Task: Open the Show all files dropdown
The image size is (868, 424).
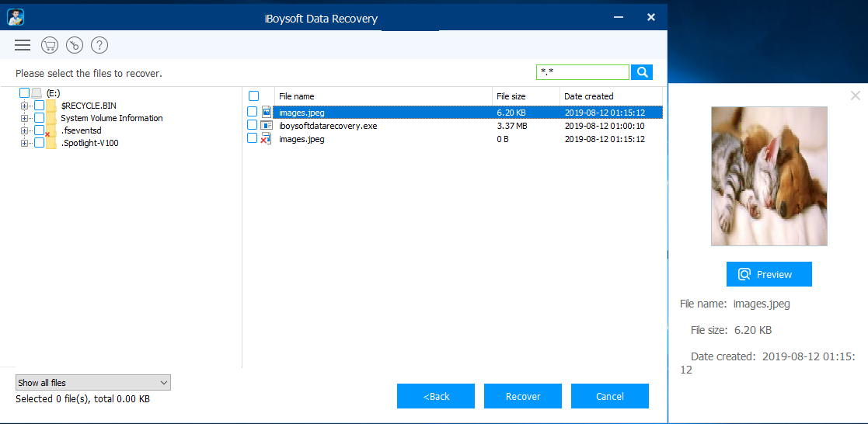Action: [x=92, y=383]
